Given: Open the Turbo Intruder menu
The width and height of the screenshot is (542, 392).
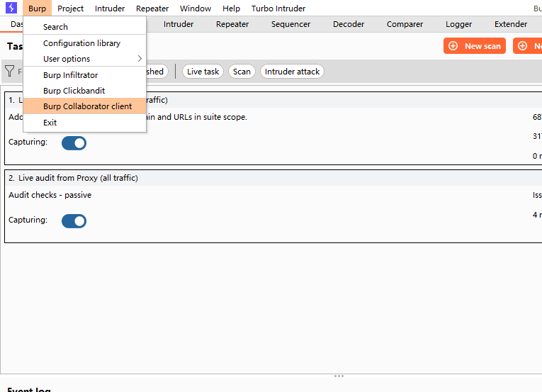Looking at the screenshot, I should [278, 9].
